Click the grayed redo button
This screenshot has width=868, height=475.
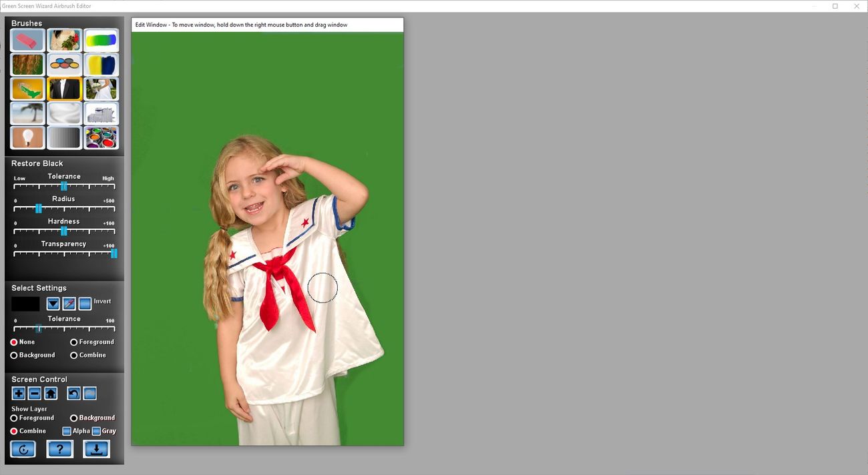coord(89,394)
